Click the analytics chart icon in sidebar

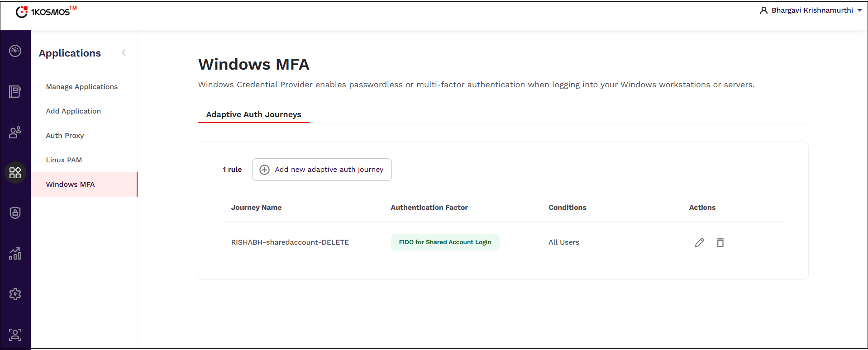pyautogui.click(x=15, y=254)
